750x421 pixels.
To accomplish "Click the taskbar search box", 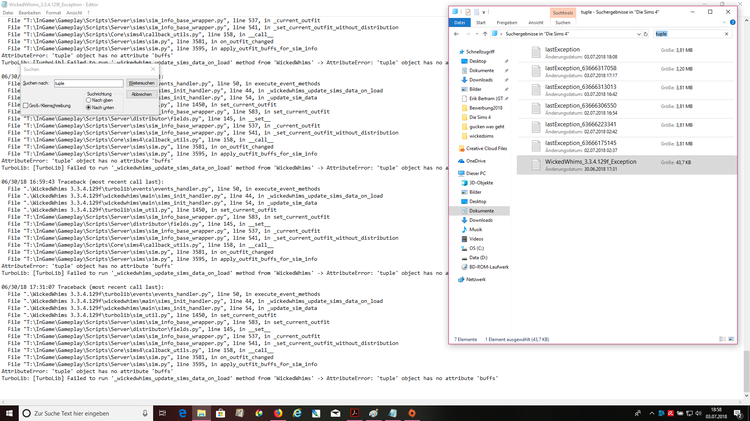I will pyautogui.click(x=86, y=413).
